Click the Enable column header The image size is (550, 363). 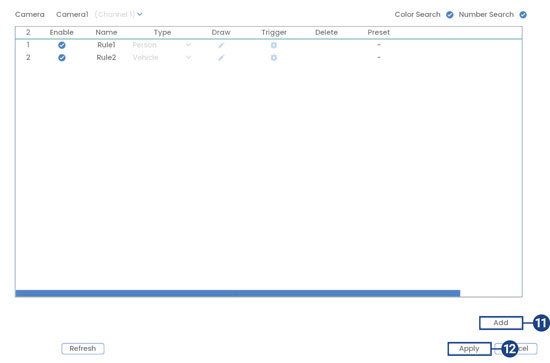pos(62,32)
